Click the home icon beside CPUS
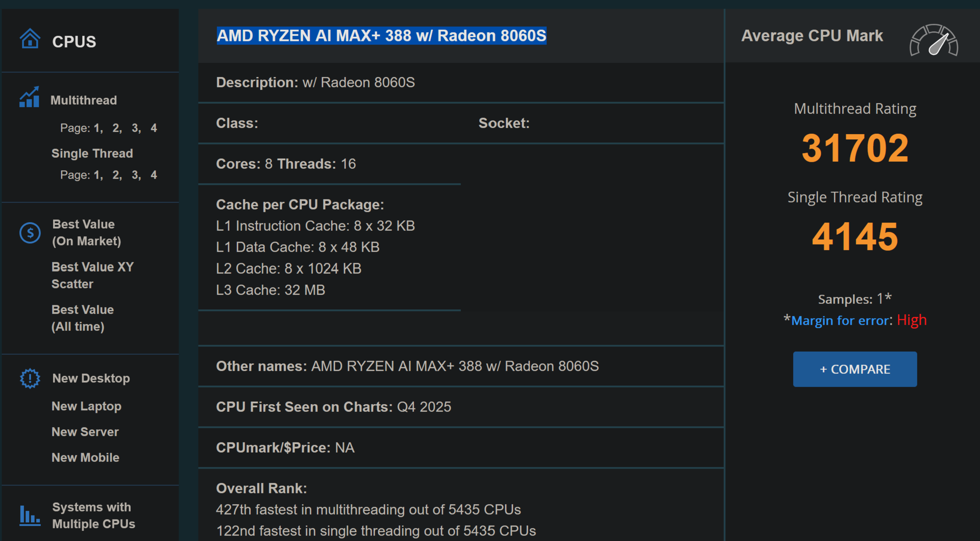The height and width of the screenshot is (541, 980). [30, 39]
